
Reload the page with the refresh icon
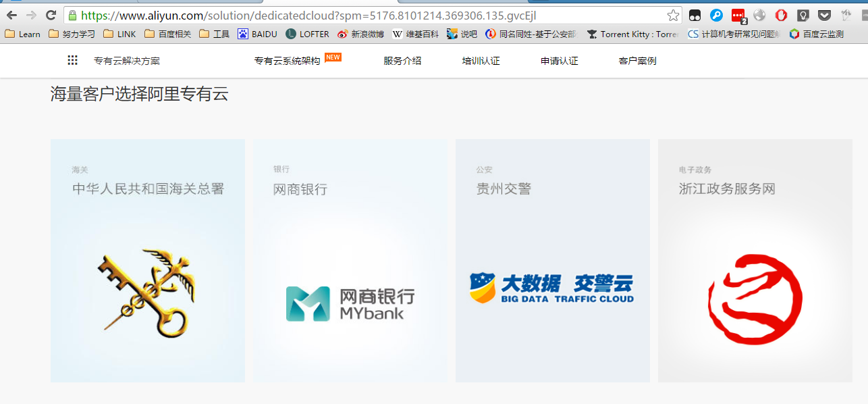click(x=51, y=15)
